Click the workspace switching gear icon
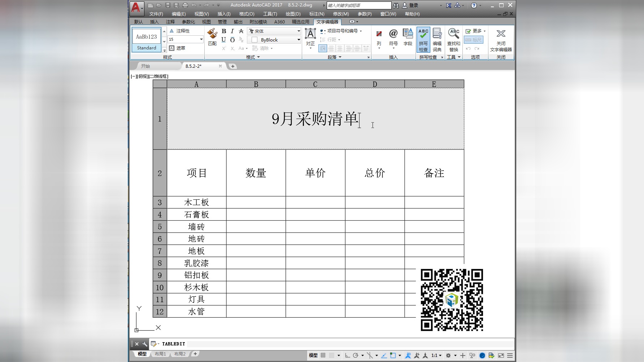 point(448,356)
